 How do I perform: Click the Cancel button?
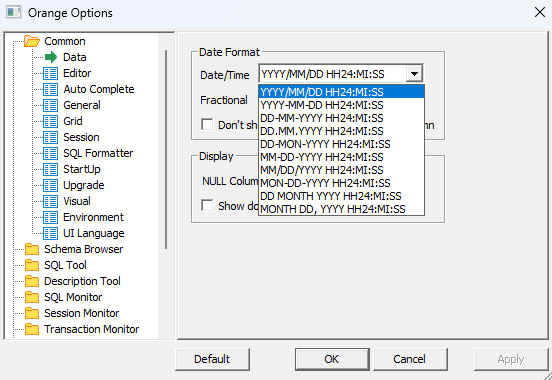[410, 359]
